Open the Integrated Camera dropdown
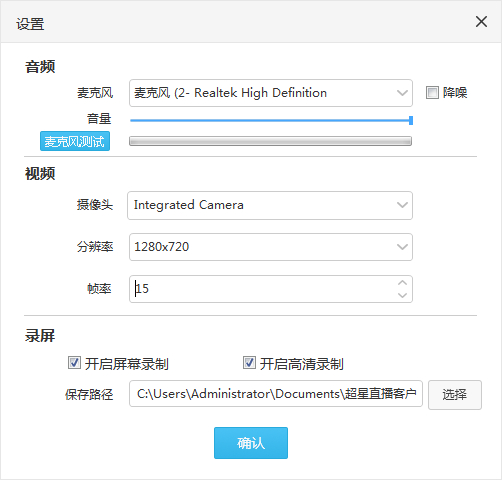 [x=270, y=205]
